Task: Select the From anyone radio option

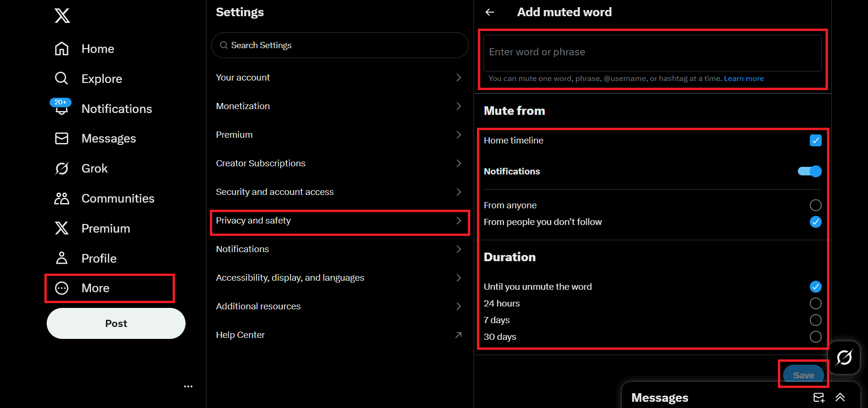Action: [x=816, y=205]
